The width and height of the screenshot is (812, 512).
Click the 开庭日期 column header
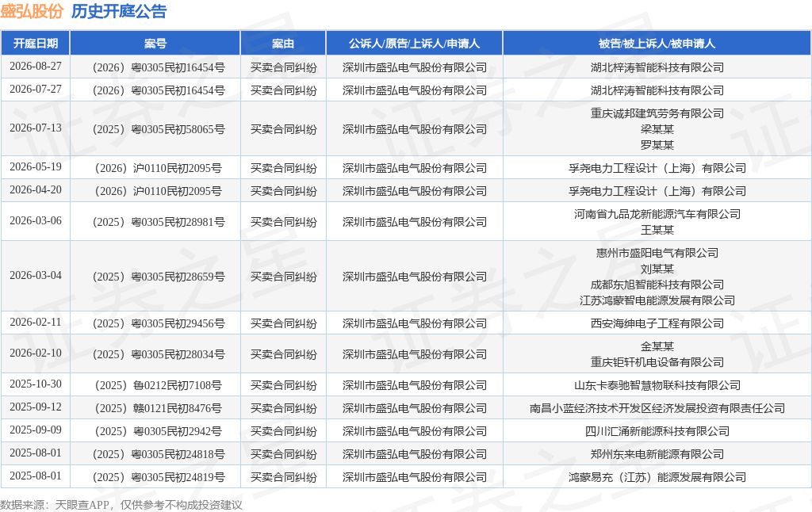[35, 44]
